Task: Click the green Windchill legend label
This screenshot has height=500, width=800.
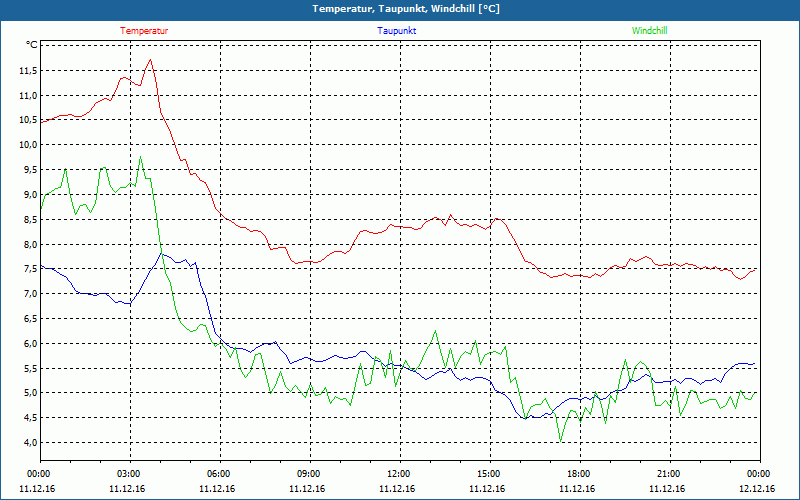Action: pyautogui.click(x=649, y=31)
